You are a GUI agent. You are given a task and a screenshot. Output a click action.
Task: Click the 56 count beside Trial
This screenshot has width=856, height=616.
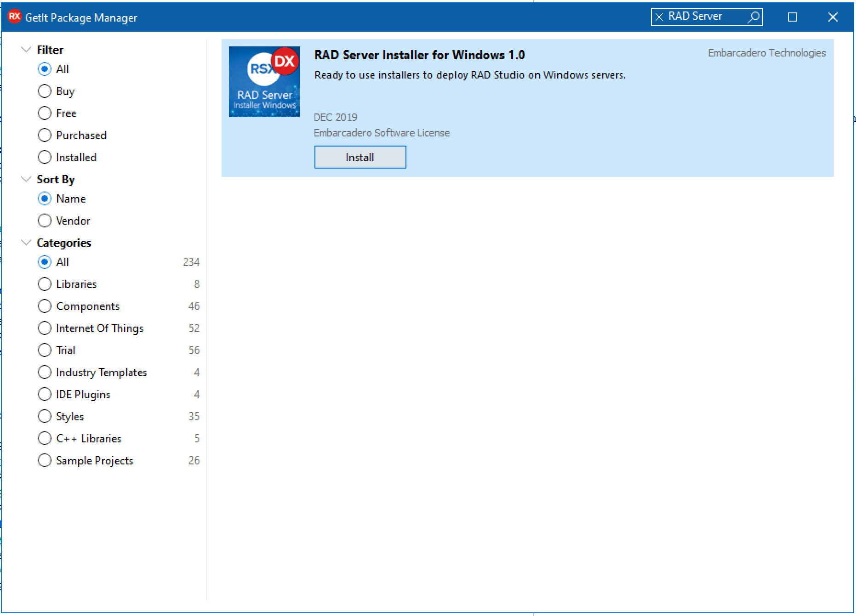194,350
